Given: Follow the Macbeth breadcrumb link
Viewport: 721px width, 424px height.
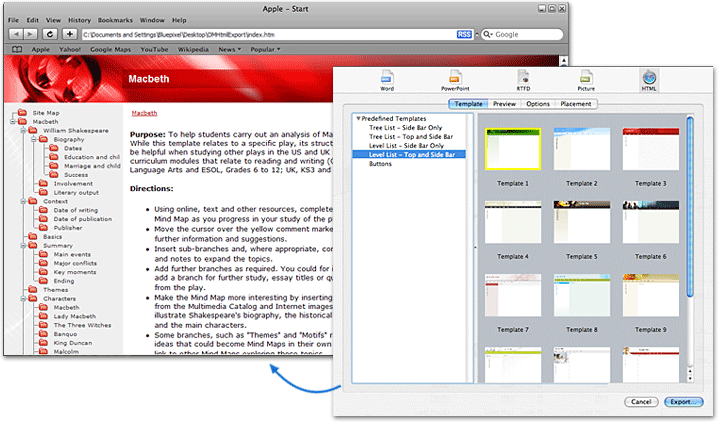Looking at the screenshot, I should 144,113.
